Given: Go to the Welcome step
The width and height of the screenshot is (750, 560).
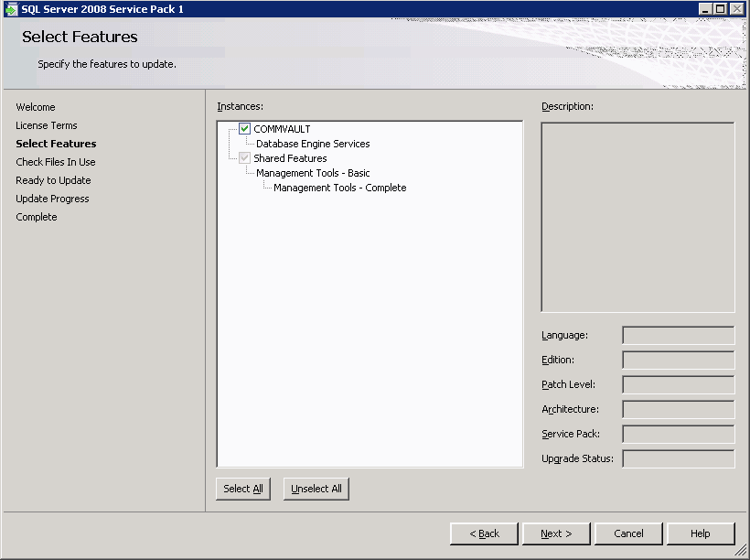Looking at the screenshot, I should click(36, 107).
